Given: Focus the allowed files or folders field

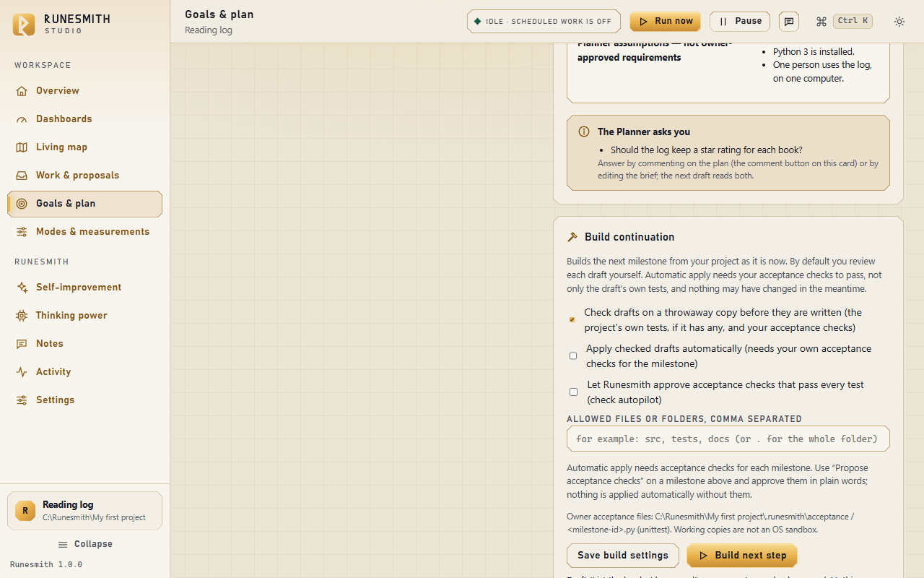Looking at the screenshot, I should pyautogui.click(x=728, y=439).
